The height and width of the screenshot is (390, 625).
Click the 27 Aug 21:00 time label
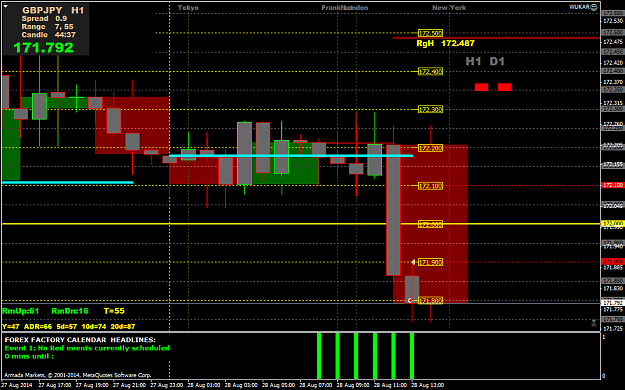pyautogui.click(x=129, y=385)
